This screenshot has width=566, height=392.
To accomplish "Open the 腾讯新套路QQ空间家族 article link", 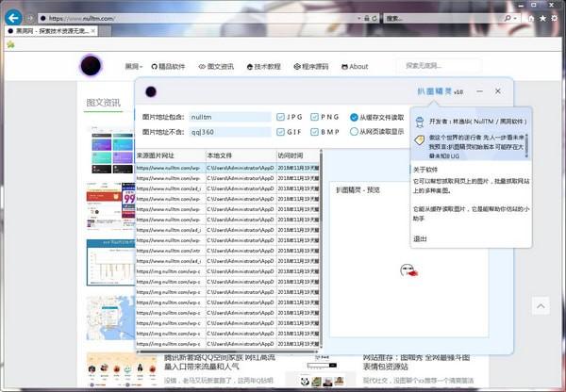I will click(x=220, y=362).
